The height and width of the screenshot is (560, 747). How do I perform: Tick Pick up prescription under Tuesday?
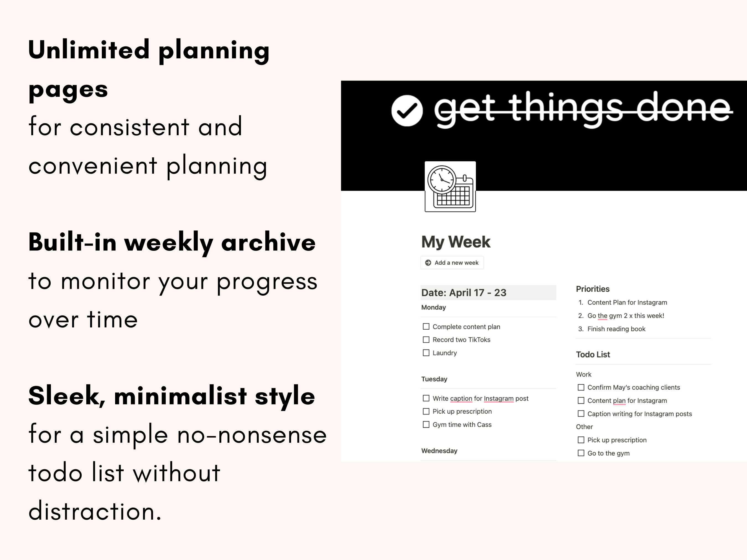coord(426,411)
